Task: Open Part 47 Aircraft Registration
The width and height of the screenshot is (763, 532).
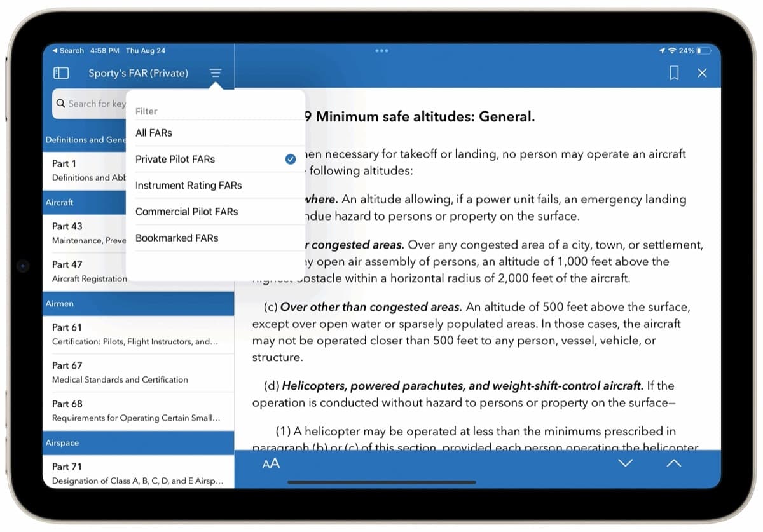Action: coord(85,271)
